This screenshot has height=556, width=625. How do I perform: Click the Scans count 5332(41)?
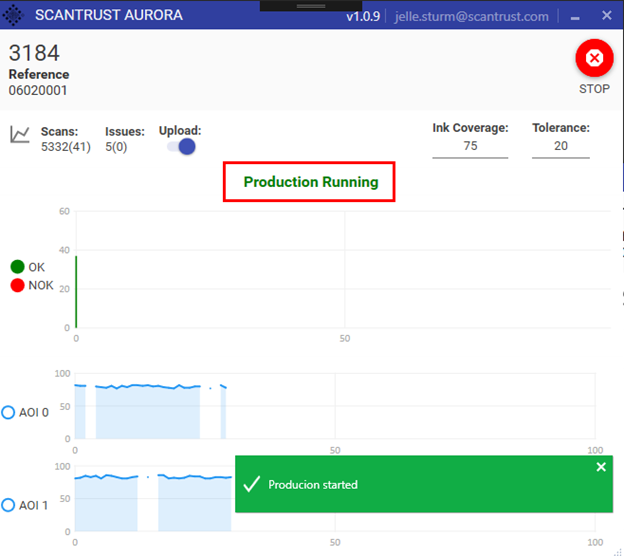66,147
